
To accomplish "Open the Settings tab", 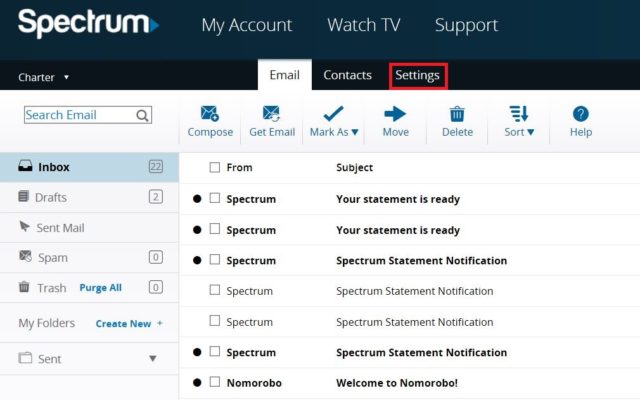I will coord(418,76).
